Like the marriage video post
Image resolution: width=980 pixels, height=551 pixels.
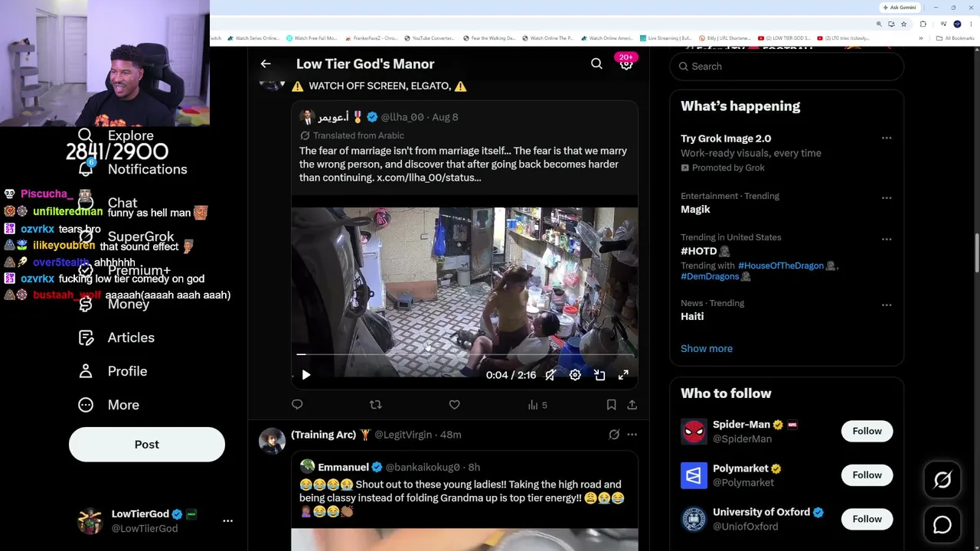click(454, 405)
